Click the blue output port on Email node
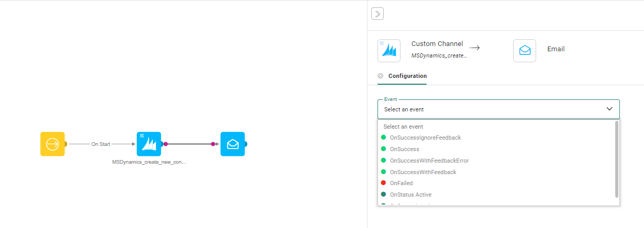644x228 pixels. [x=246, y=144]
